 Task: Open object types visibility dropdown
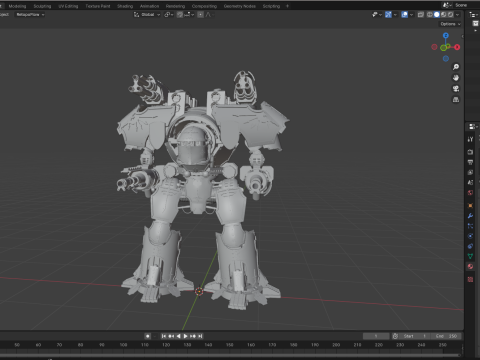[377, 15]
